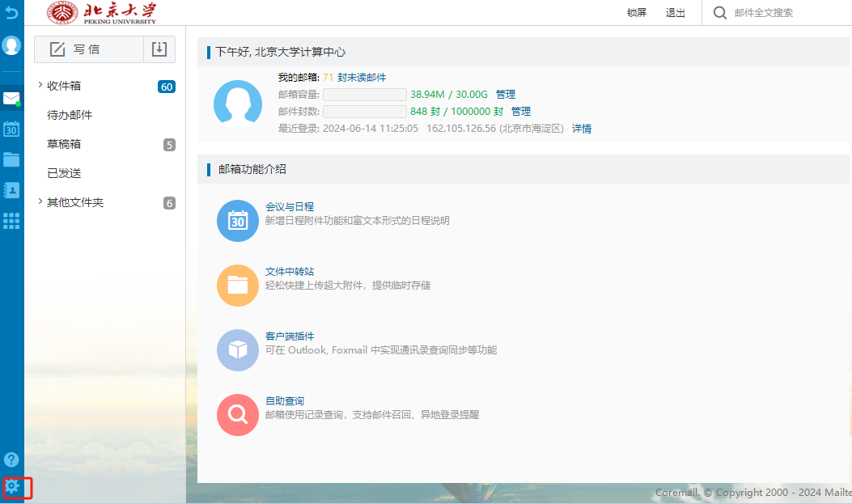
Task: Open the file folder icon in sidebar
Action: (11, 159)
